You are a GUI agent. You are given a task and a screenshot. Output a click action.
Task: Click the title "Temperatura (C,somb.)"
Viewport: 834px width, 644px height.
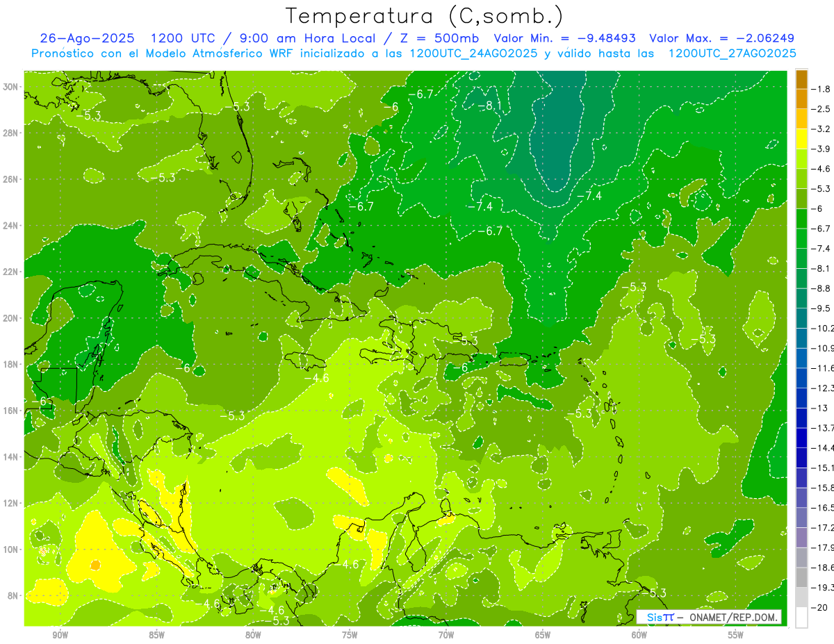tap(425, 16)
